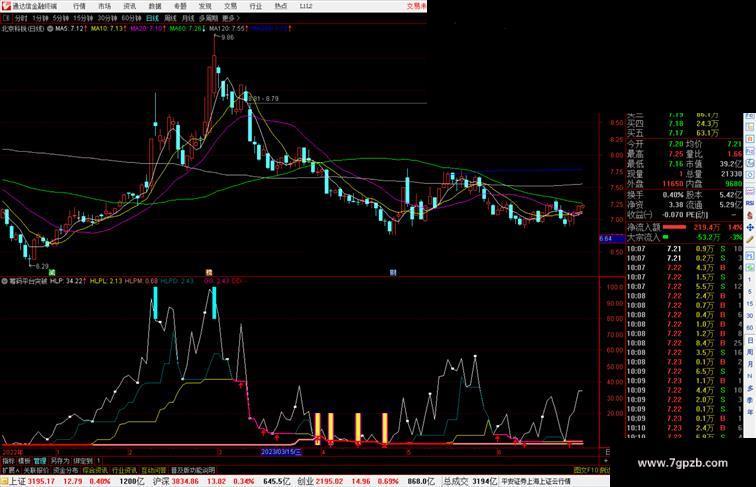Open the 热点 menu

click(281, 6)
